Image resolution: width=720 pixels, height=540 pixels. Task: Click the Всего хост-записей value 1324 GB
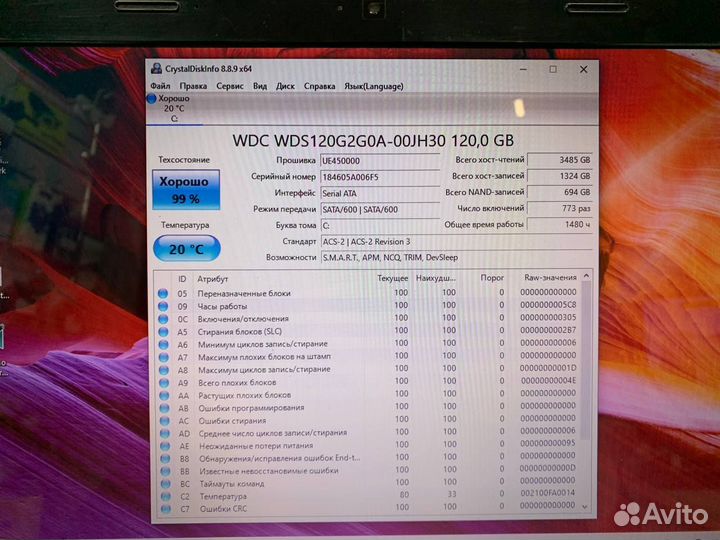click(560, 176)
